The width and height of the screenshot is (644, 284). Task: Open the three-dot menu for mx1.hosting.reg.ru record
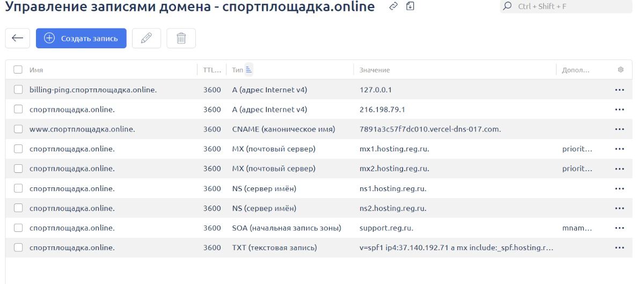pyautogui.click(x=620, y=149)
